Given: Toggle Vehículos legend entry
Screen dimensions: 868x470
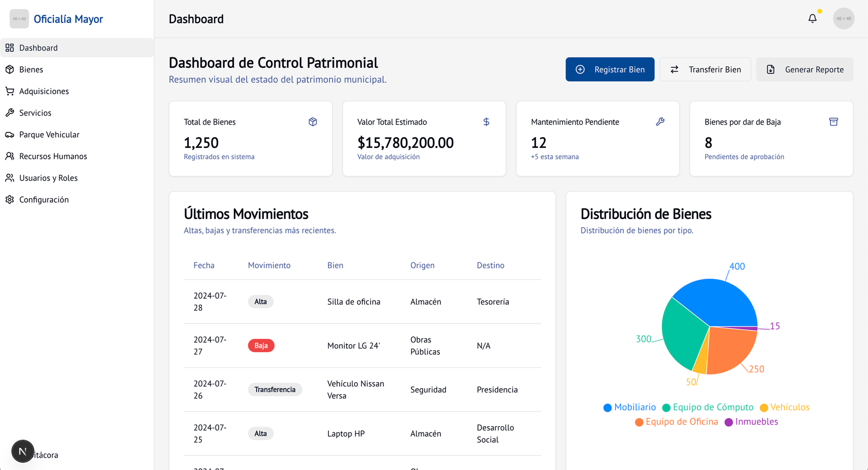Looking at the screenshot, I should coord(784,407).
